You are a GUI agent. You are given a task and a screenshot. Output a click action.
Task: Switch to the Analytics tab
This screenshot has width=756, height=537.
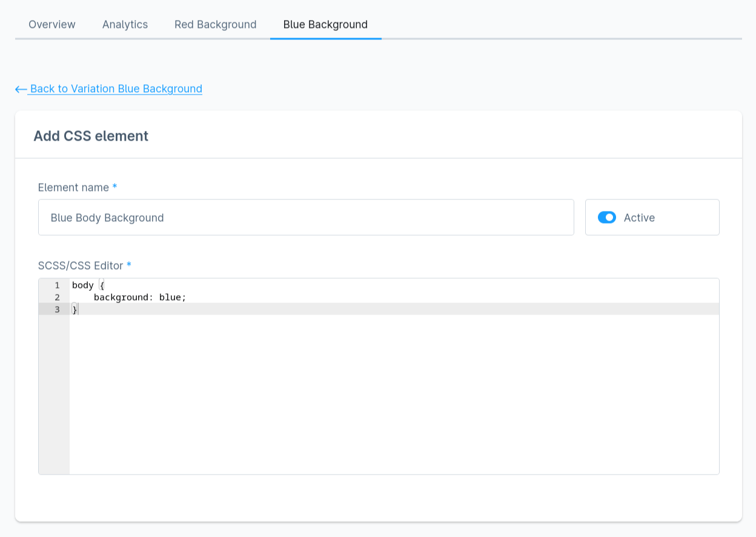(x=125, y=24)
